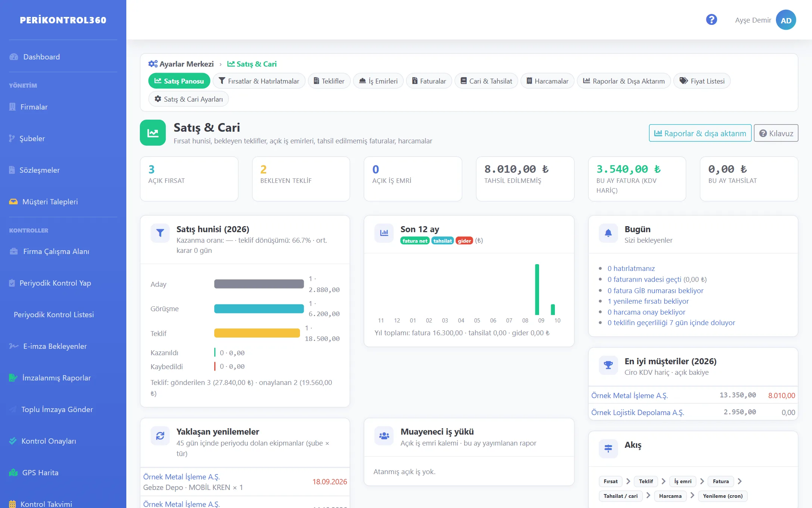Screen dimensions: 812x508
Task: Switch to Fırsatlar & Hatırlatmalar tab
Action: coord(259,81)
